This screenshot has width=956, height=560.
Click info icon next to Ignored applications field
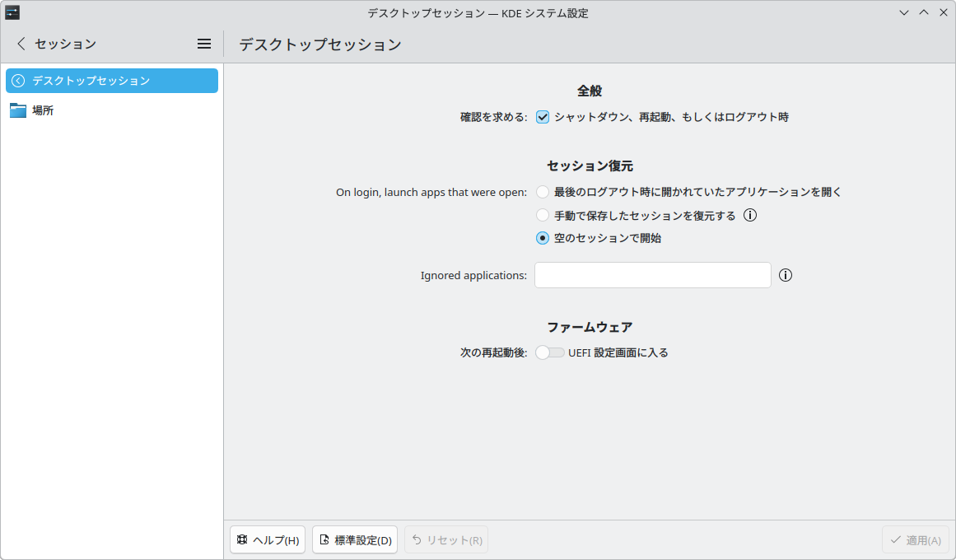pyautogui.click(x=786, y=275)
